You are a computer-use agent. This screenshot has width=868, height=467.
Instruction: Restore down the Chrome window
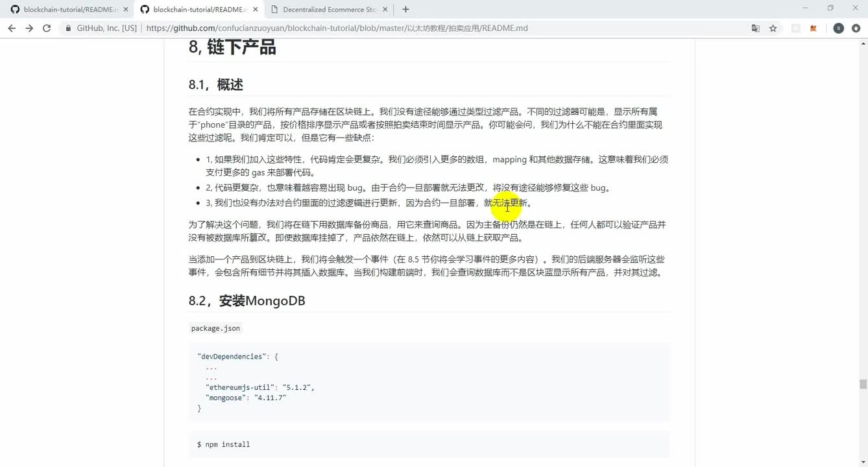tap(830, 8)
